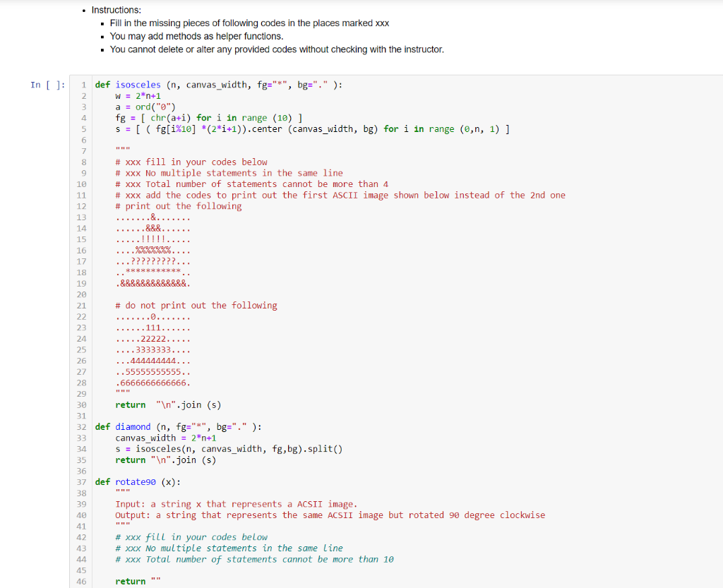Click the empty In [ ]: cell prompt
The height and width of the screenshot is (588, 723).
(47, 84)
